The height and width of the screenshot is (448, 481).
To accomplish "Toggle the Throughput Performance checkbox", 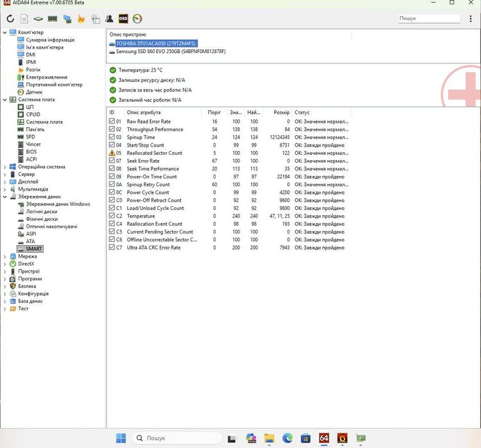I will tap(112, 129).
